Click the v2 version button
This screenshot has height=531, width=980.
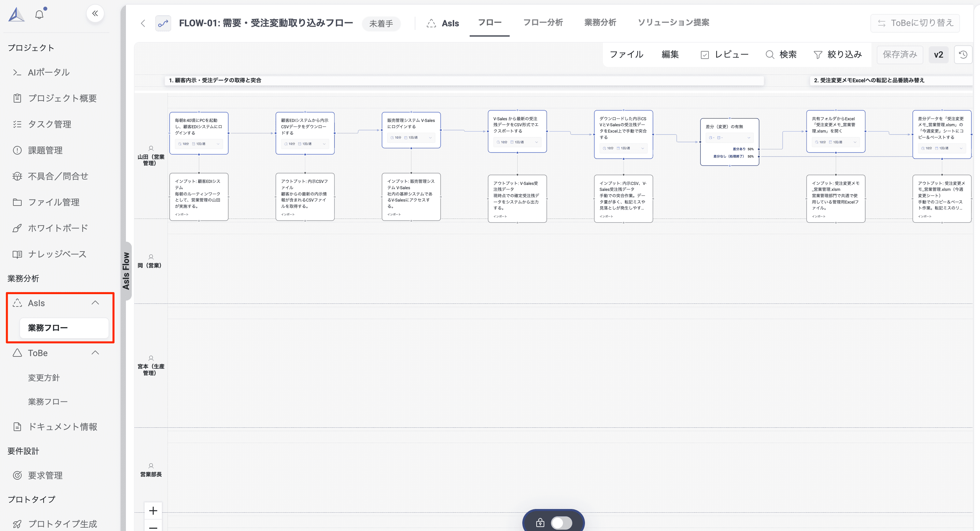coord(938,54)
